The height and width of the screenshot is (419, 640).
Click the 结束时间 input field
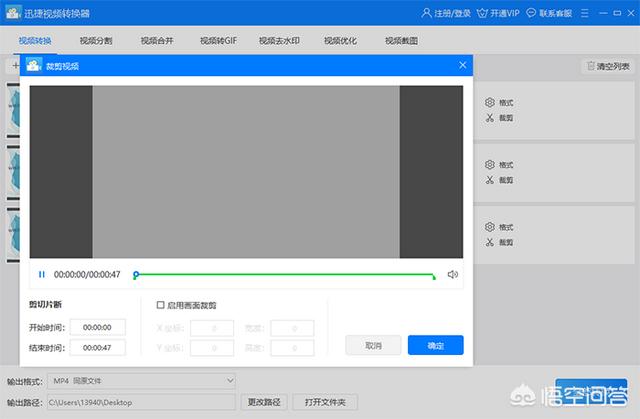(x=98, y=348)
